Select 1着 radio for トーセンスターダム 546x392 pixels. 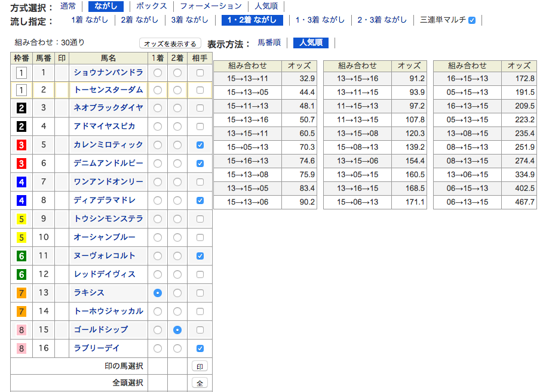158,90
